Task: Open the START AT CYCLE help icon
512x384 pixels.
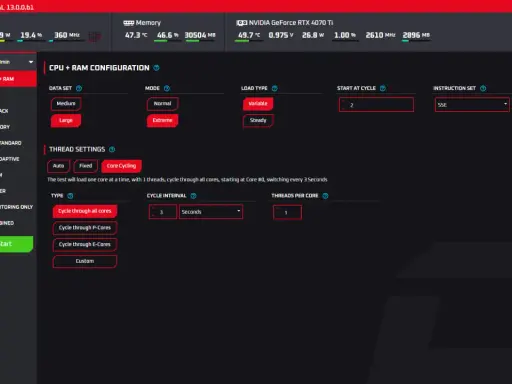Action: (x=383, y=88)
